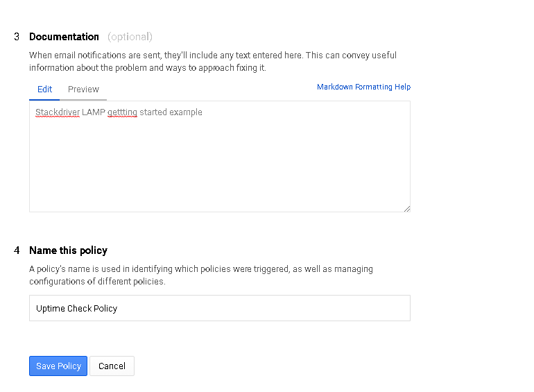Screen dimensions: 534x392
Task: Open the Preview tab
Action: (x=83, y=90)
